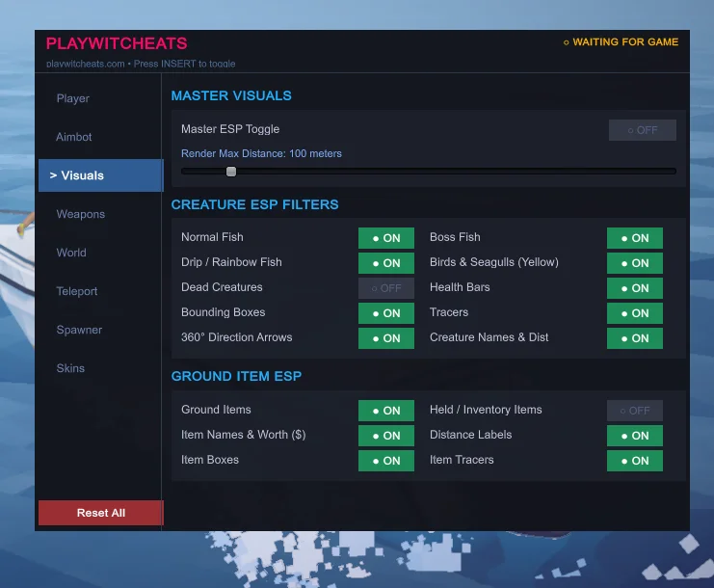Disable Item Boxes toggle
The height and width of the screenshot is (588, 714).
point(386,461)
